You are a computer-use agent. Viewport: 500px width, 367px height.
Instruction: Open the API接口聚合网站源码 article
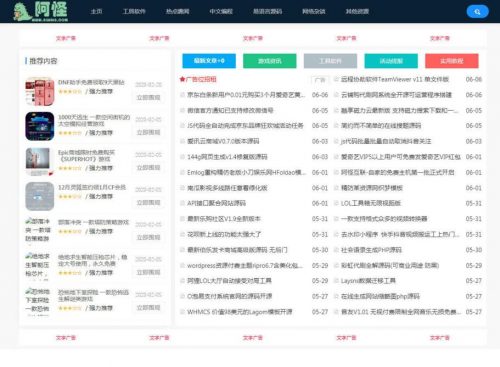216,203
